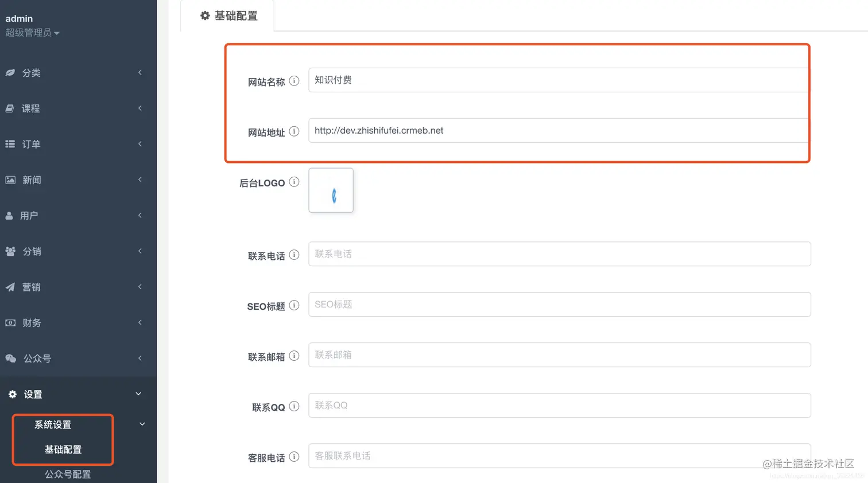The width and height of the screenshot is (868, 483).
Task: Select 基础配置 submenu item
Action: tap(63, 450)
